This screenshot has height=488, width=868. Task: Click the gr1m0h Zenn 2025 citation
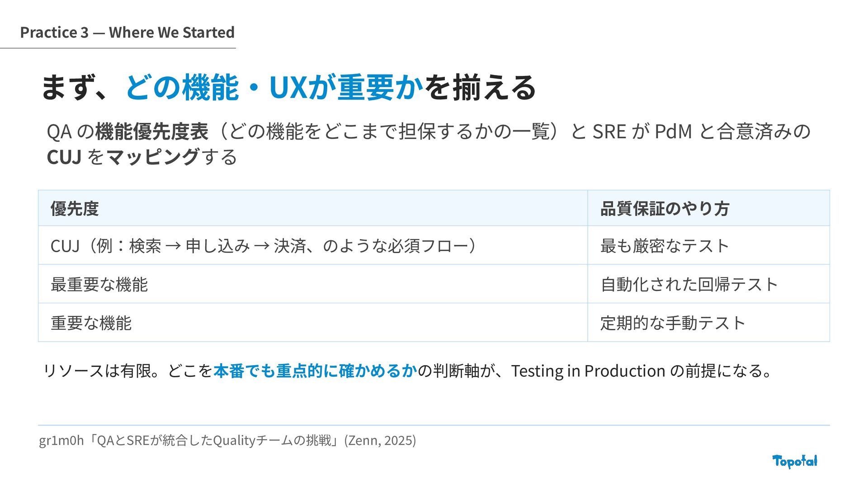pyautogui.click(x=227, y=440)
